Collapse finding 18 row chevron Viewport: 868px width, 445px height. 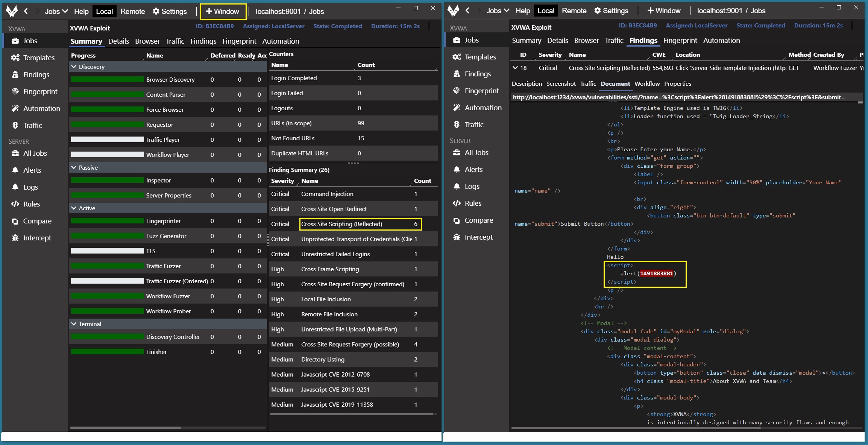click(515, 68)
